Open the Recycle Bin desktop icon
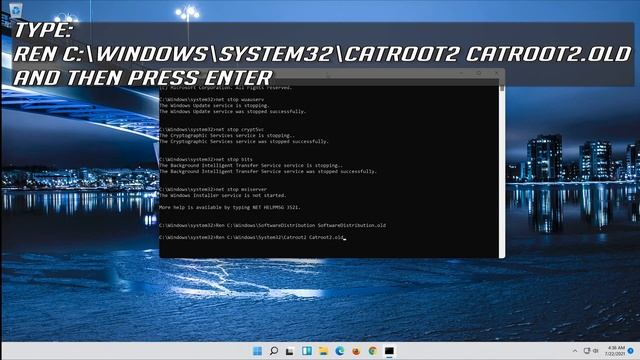 tap(16, 10)
